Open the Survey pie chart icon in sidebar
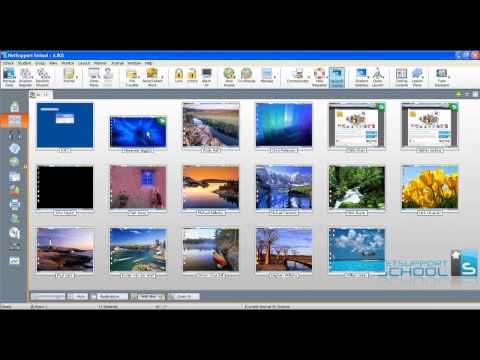This screenshot has width=480, height=360. tap(14, 191)
